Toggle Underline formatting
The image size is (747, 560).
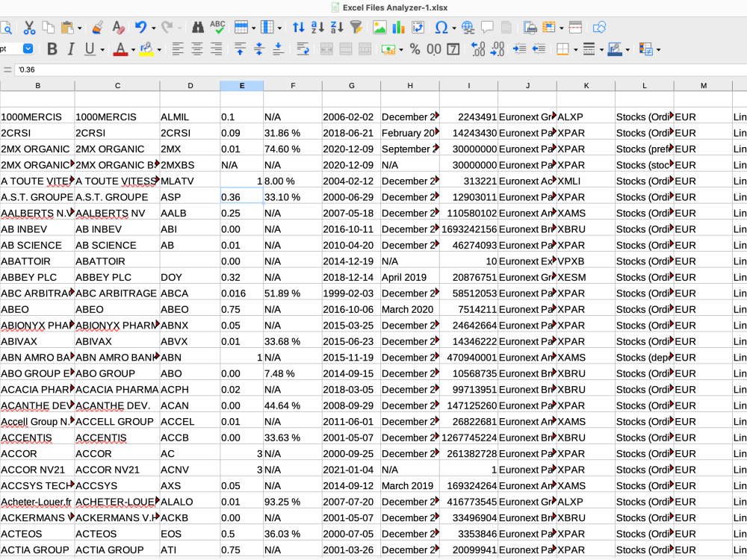point(90,49)
